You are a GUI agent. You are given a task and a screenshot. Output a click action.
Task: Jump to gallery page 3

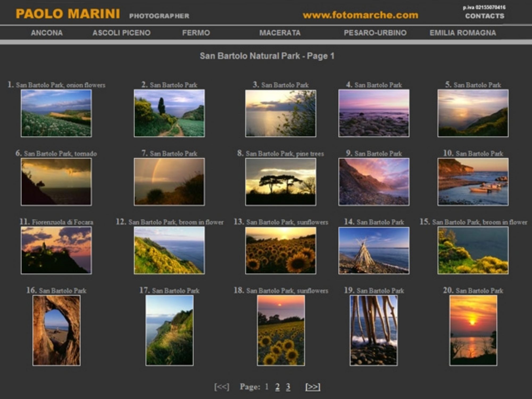[288, 387]
